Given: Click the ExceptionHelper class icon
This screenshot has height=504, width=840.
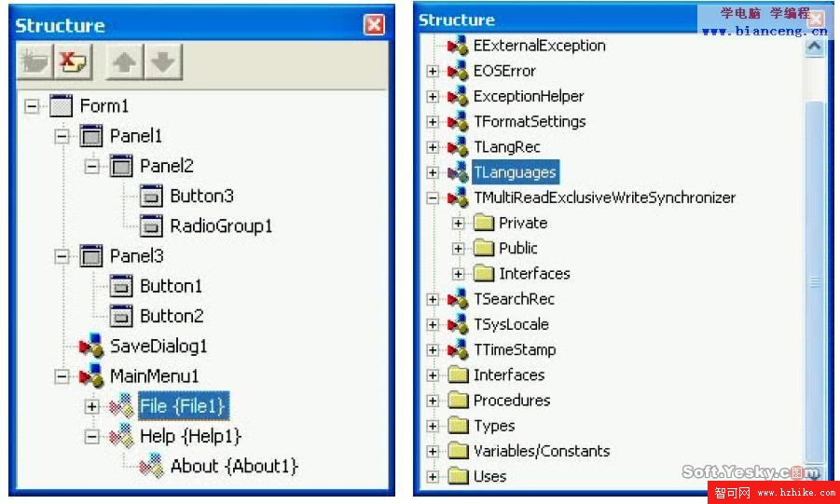Looking at the screenshot, I should point(458,96).
